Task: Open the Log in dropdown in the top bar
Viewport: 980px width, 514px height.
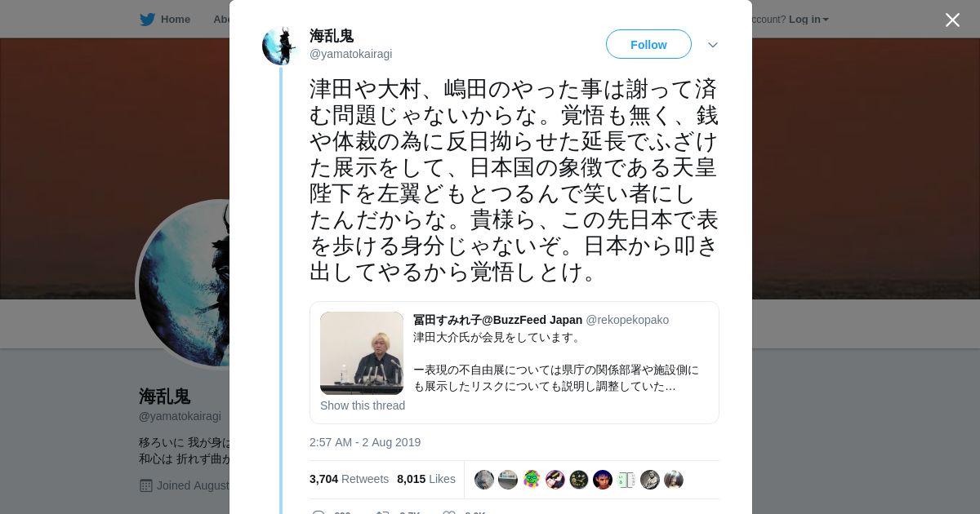Action: 808,20
